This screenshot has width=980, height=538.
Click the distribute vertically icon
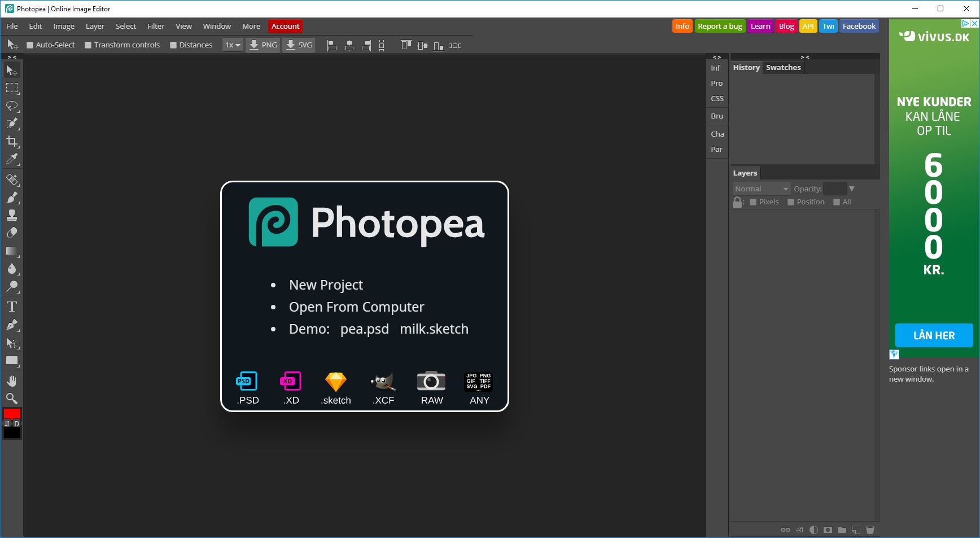(382, 45)
